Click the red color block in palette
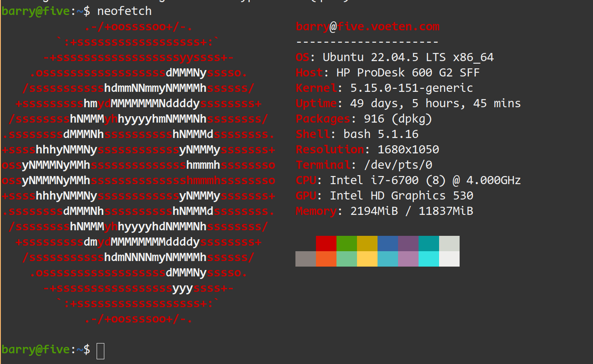Image resolution: width=593 pixels, height=364 pixels. pos(326,244)
